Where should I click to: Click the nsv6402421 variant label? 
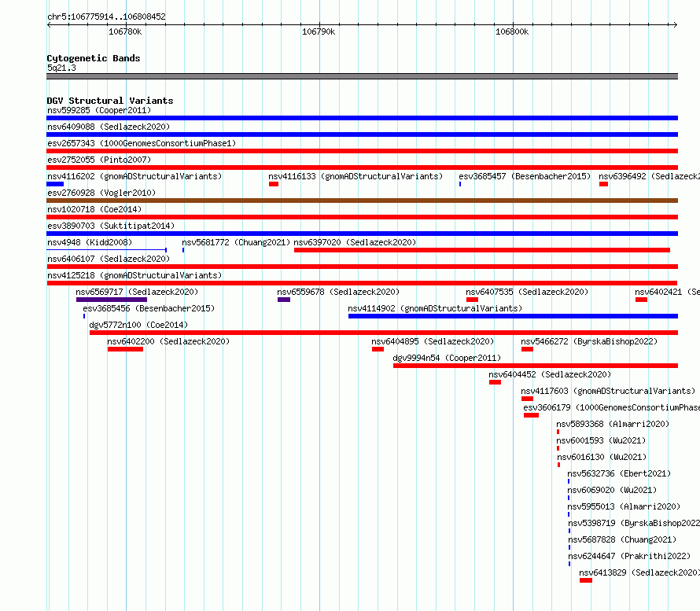point(668,292)
